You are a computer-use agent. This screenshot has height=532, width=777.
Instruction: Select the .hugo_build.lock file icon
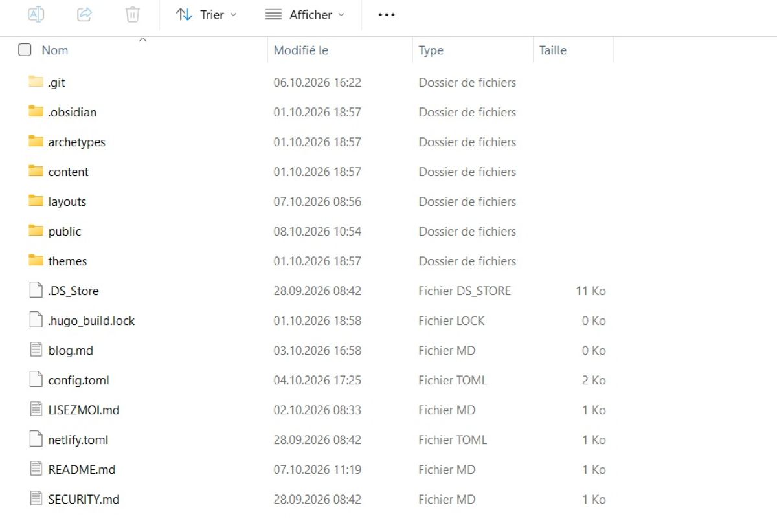36,320
